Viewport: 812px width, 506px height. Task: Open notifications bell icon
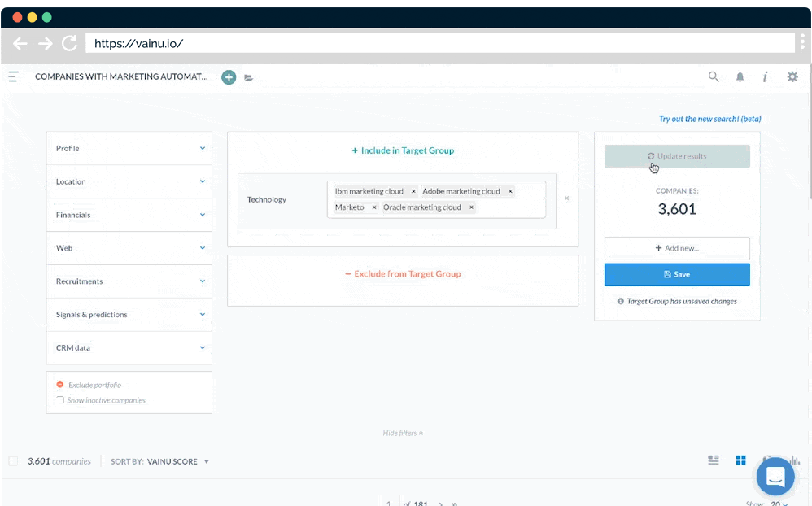[x=740, y=77]
